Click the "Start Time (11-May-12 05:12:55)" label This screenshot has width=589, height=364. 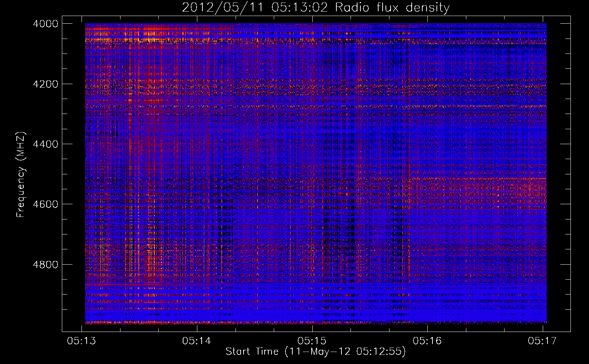[x=316, y=352]
